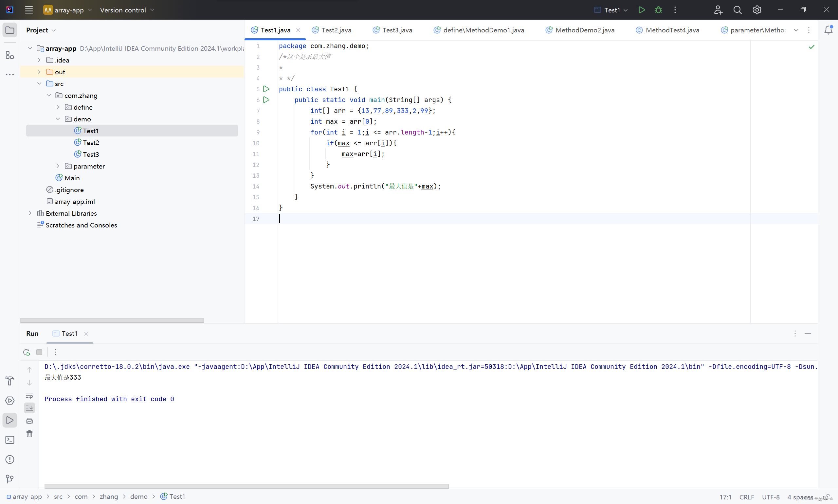Open editor tab options menu
Image resolution: width=838 pixels, height=504 pixels.
[x=809, y=30]
